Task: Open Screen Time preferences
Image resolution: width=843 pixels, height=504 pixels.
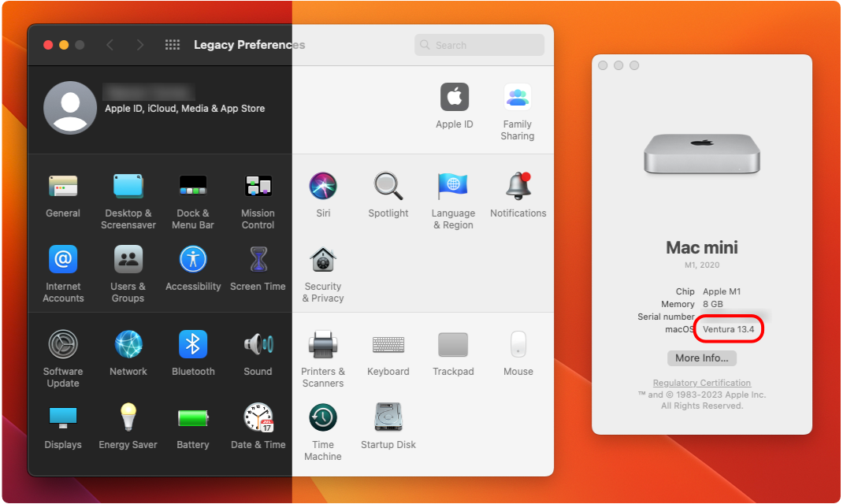Action: click(258, 260)
